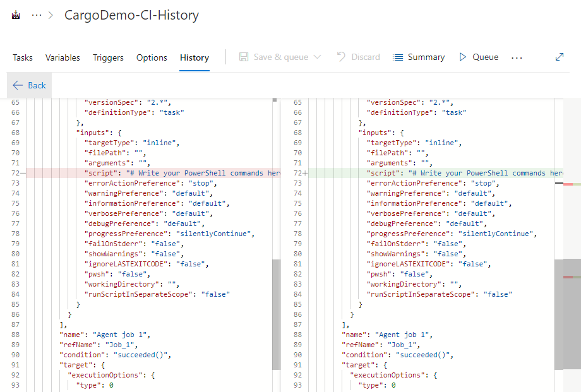
Task: Switch to the Tasks tab
Action: coord(22,57)
